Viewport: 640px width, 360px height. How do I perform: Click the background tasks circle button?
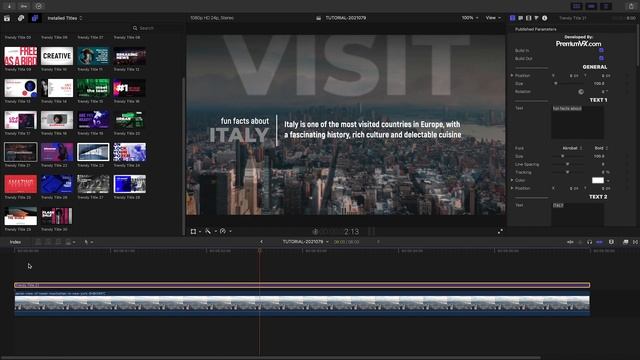38,6
